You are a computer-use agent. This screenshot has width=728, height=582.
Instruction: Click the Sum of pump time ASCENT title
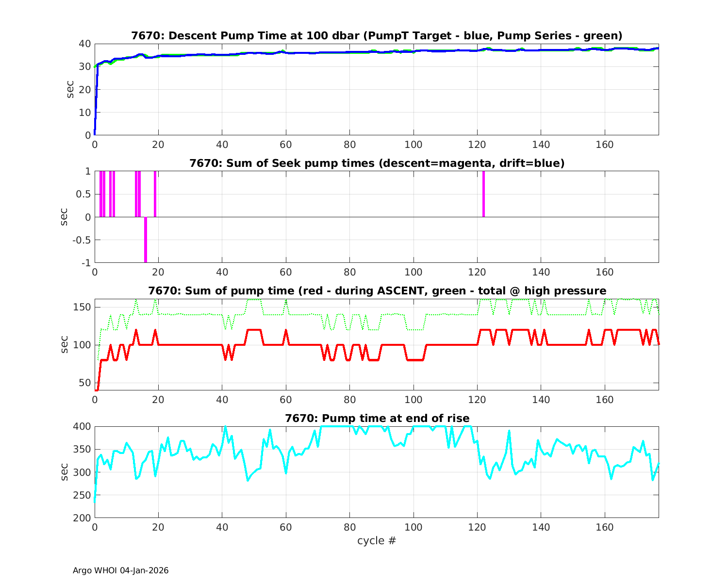pos(377,291)
